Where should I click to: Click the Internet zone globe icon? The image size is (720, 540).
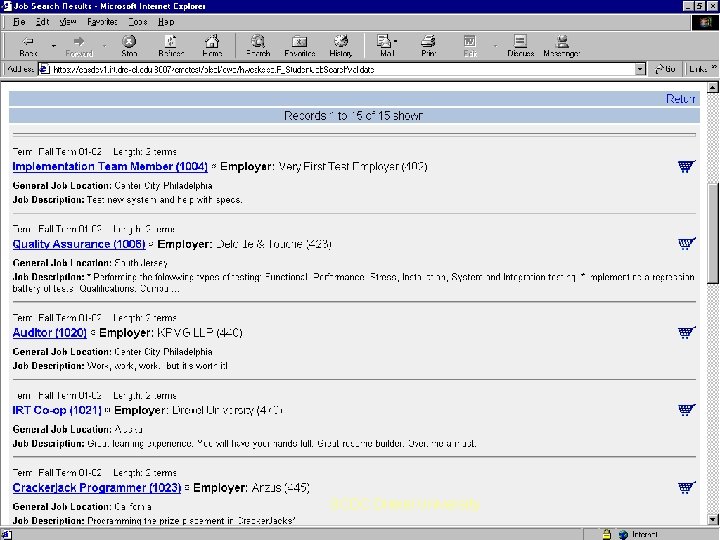(623, 534)
